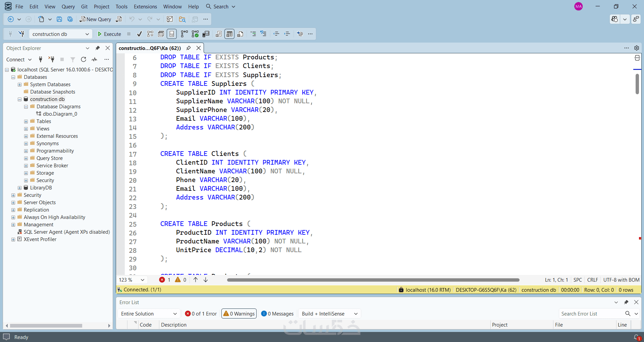This screenshot has width=644, height=342.
Task: Click the split editor icon above scrollbar
Action: [x=637, y=58]
